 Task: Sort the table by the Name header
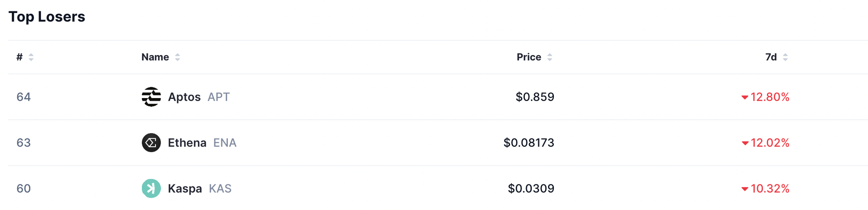155,57
